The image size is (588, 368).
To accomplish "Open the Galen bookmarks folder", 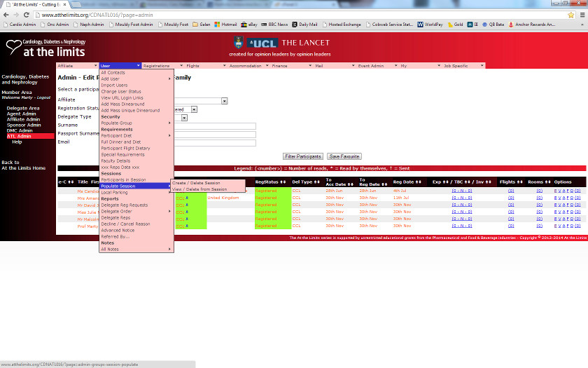I will click(x=202, y=25).
